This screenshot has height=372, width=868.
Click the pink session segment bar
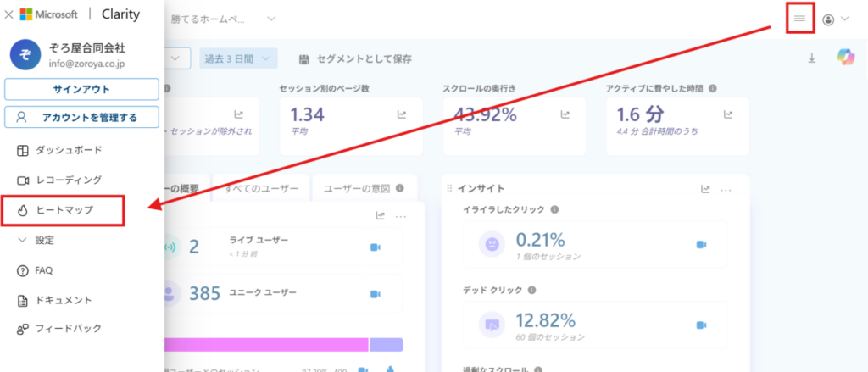pos(267,345)
